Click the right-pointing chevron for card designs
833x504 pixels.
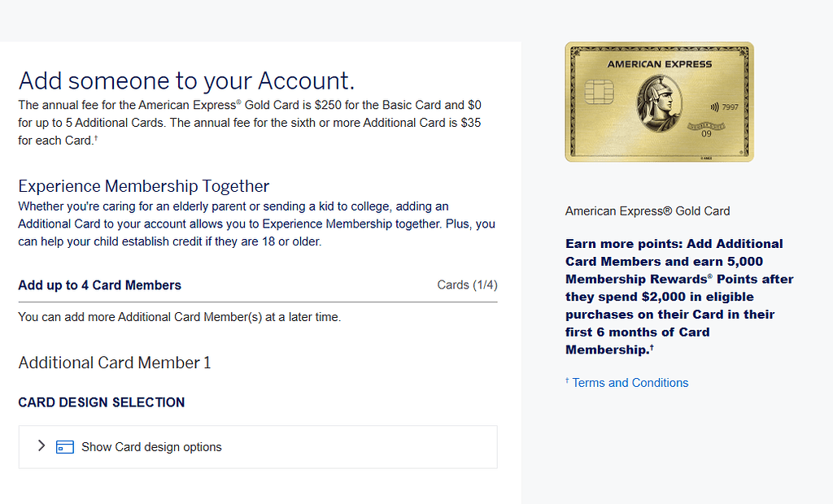41,445
